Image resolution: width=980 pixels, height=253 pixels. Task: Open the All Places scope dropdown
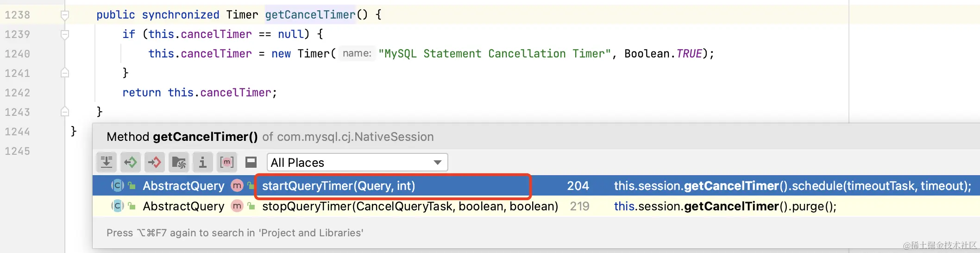click(357, 162)
